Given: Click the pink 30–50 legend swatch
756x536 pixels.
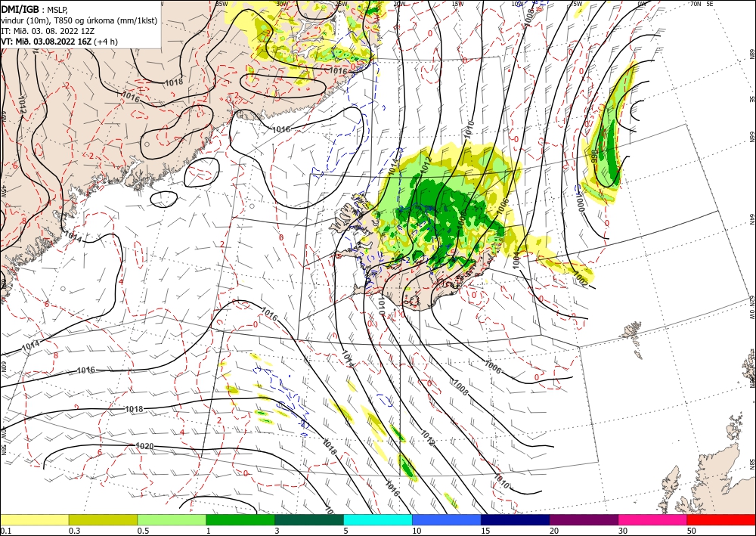Looking at the screenshot, I should (653, 519).
